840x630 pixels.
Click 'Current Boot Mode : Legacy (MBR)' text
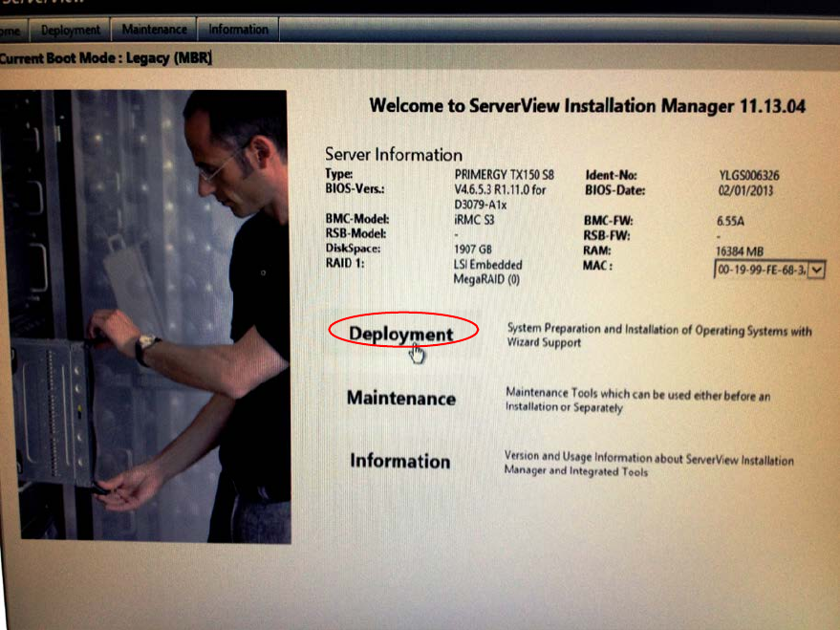coord(105,58)
